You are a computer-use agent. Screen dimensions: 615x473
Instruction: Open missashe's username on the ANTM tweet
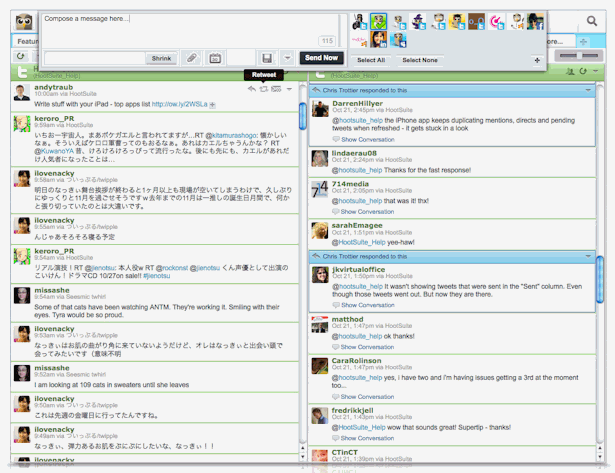click(52, 290)
